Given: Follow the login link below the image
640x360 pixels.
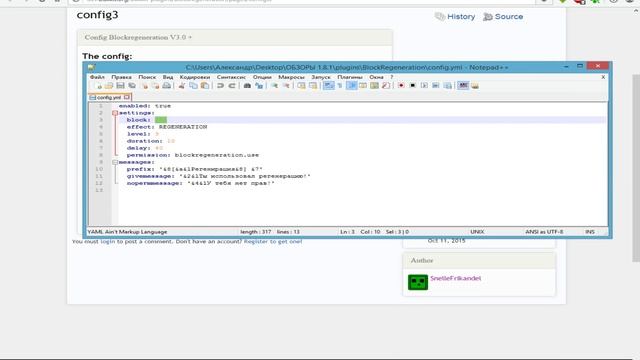Looking at the screenshot, I should (108, 242).
